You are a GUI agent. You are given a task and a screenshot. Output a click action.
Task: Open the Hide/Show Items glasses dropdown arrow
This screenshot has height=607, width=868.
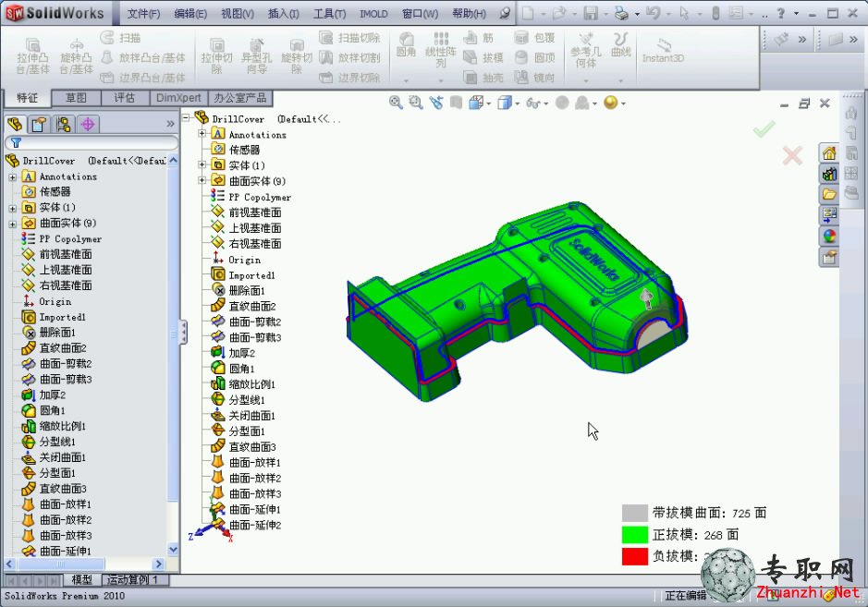[546, 103]
